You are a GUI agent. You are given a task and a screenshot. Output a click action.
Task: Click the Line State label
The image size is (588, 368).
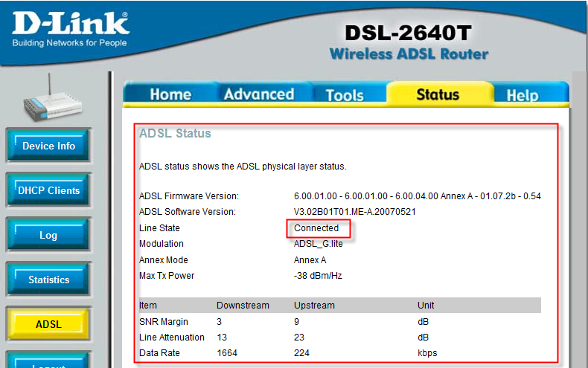coord(159,227)
